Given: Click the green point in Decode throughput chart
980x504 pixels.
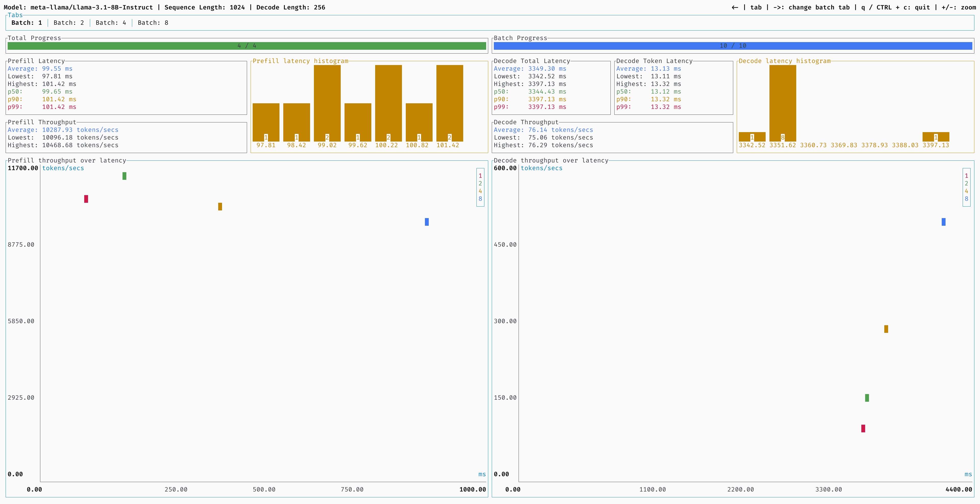Looking at the screenshot, I should 867,398.
